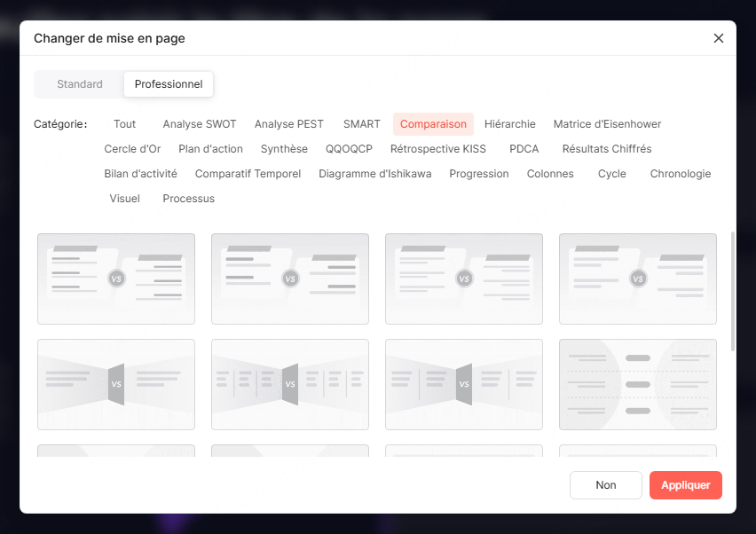Show Cycle layouts
This screenshot has height=534, width=756.
coord(612,174)
